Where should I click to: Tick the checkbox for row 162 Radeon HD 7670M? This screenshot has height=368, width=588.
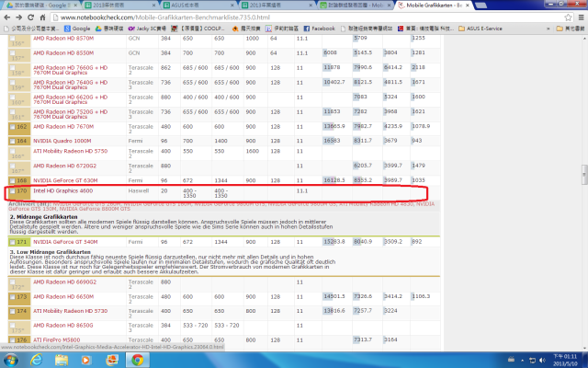click(x=12, y=128)
